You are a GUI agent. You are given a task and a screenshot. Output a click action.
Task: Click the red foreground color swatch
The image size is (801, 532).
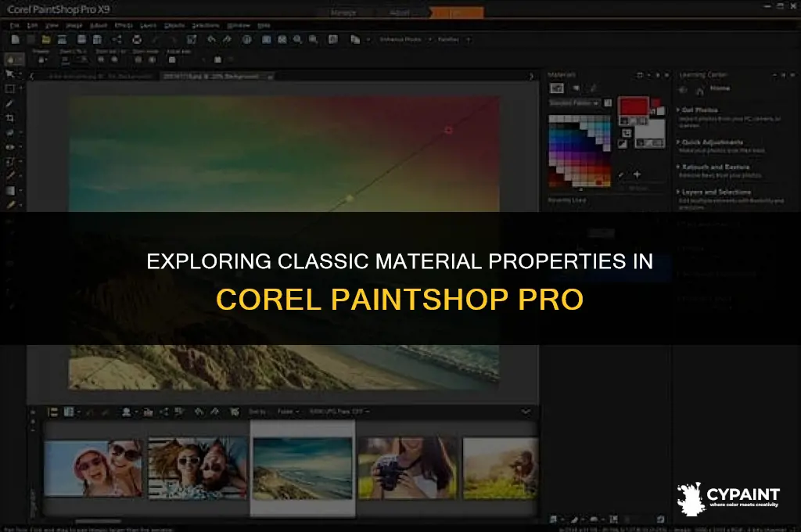coord(634,107)
